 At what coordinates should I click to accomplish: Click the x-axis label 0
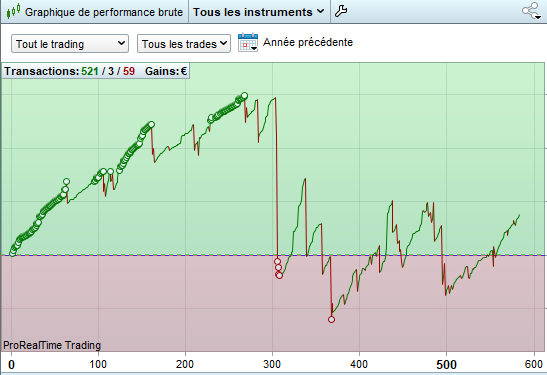tap(12, 365)
